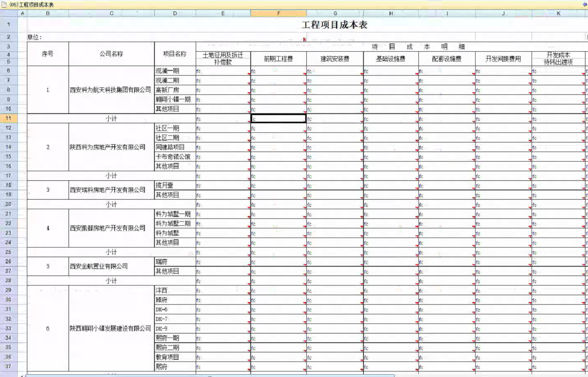Viewport: 588px width, 377px height.
Task: Click the 开发成本待转出进项 header cell
Action: tap(559, 59)
